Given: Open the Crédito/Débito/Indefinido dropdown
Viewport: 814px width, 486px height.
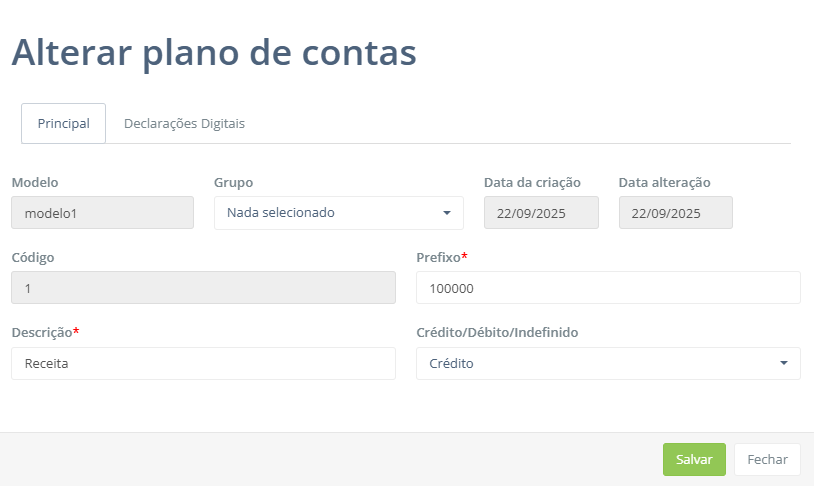Looking at the screenshot, I should tap(608, 364).
